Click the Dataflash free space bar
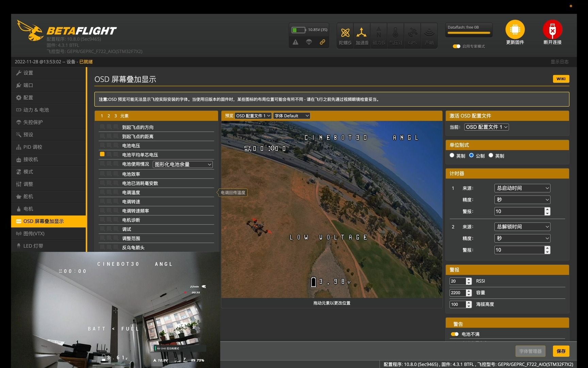This screenshot has height=368, width=588. [x=469, y=33]
